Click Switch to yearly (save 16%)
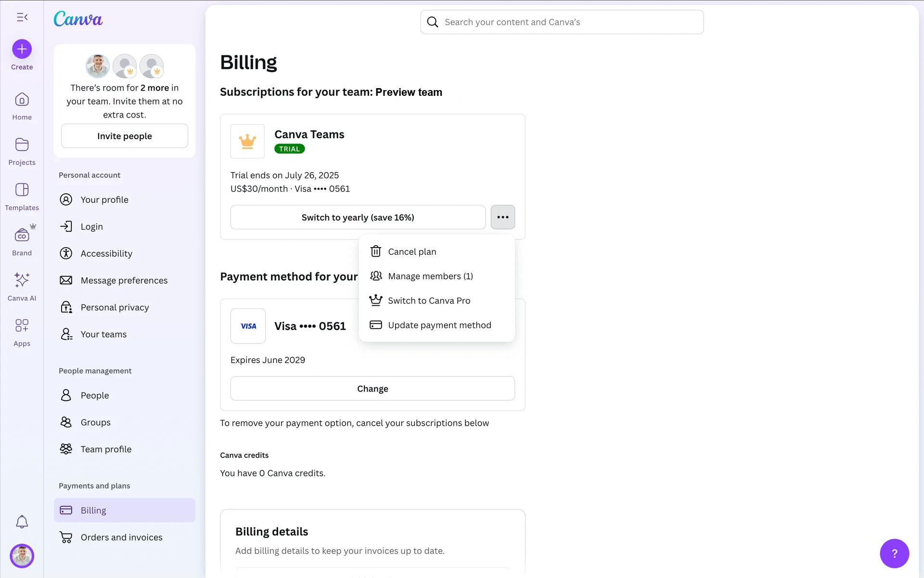Screen dimensions: 924x578 coord(358,217)
